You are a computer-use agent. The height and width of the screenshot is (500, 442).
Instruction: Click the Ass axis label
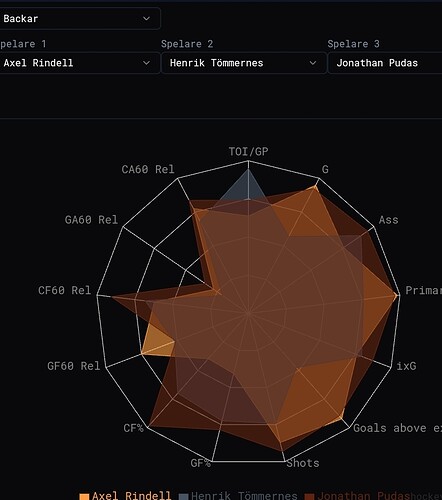pyautogui.click(x=388, y=220)
